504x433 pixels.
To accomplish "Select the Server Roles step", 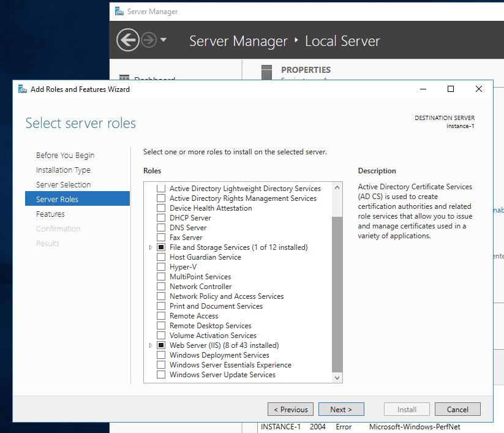I will pos(77,199).
